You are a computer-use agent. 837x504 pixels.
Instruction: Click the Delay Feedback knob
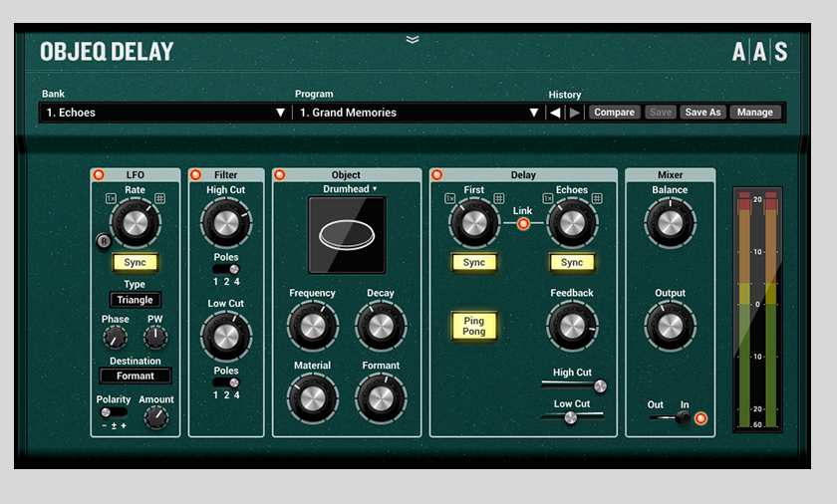pyautogui.click(x=572, y=326)
